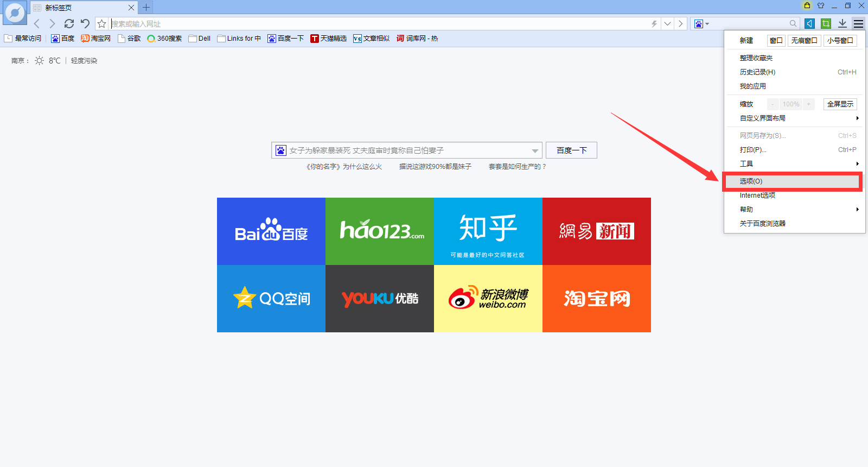Expand the Dell bookmark folder
The height and width of the screenshot is (467, 868).
tap(200, 39)
